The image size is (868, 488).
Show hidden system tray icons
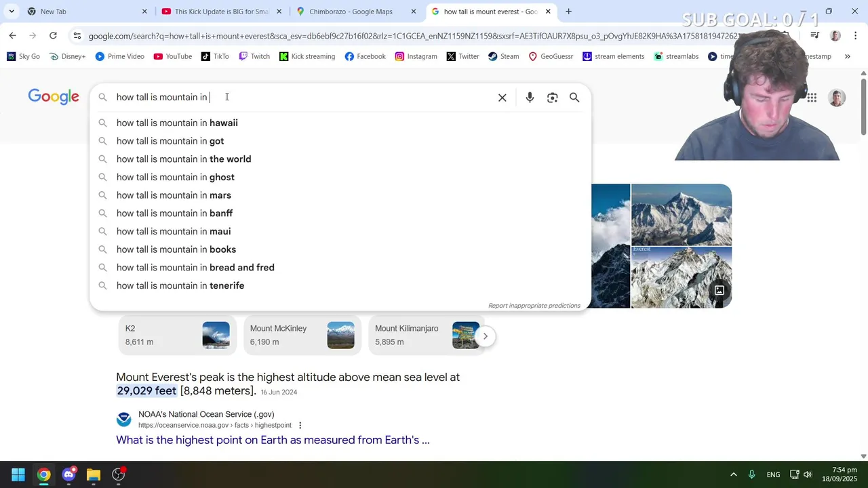pos(733,474)
